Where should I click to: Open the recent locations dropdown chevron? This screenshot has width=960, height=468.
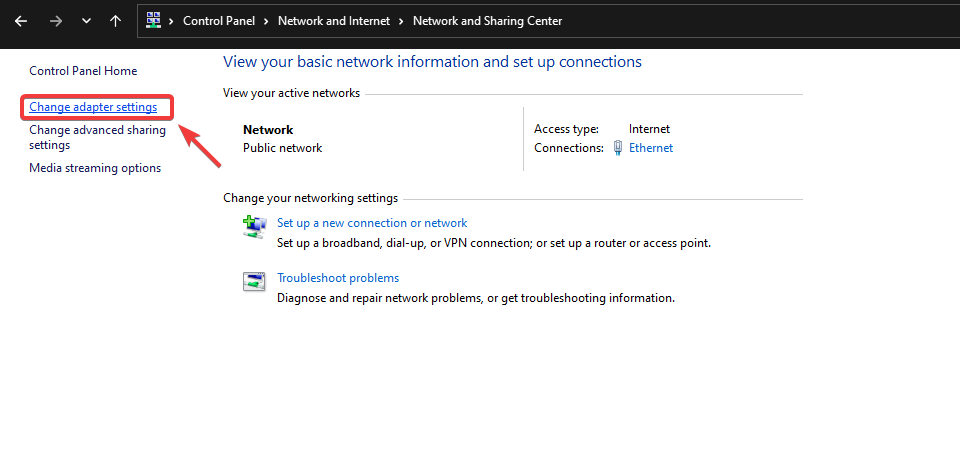[86, 21]
